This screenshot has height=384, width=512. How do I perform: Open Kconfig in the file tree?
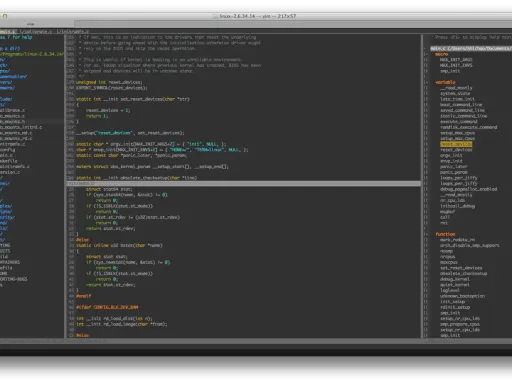click(8, 150)
